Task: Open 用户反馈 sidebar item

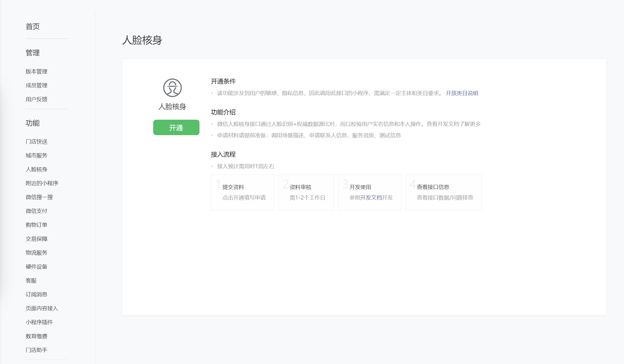Action: pyautogui.click(x=37, y=99)
